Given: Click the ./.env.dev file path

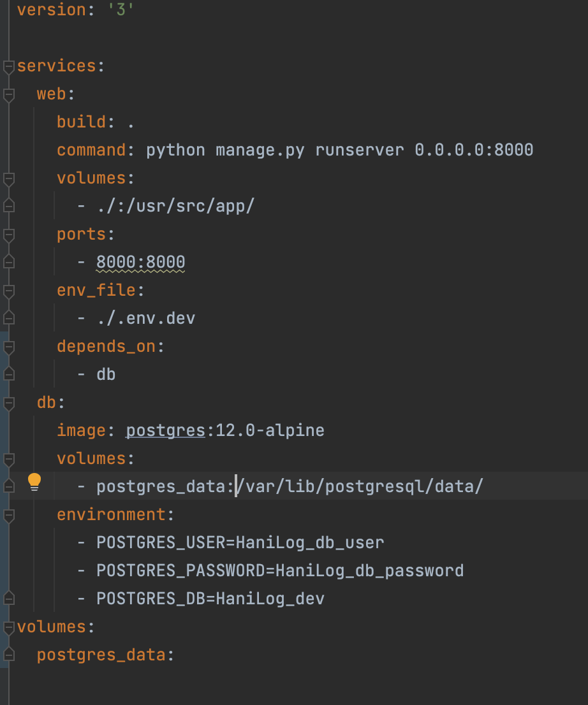Looking at the screenshot, I should pyautogui.click(x=146, y=319).
